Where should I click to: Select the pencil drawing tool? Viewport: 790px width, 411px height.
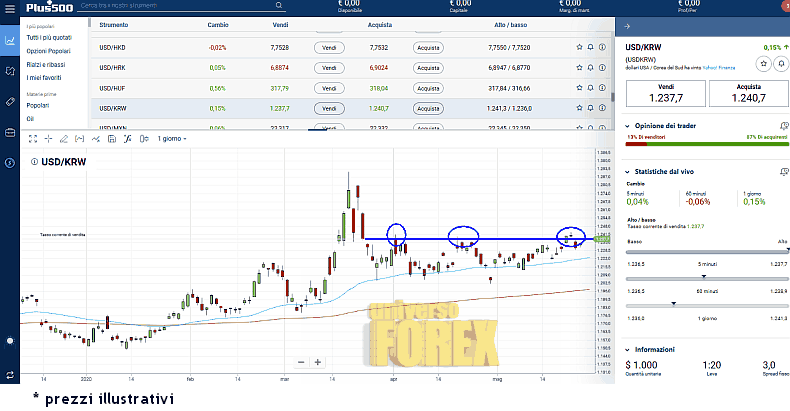63,139
